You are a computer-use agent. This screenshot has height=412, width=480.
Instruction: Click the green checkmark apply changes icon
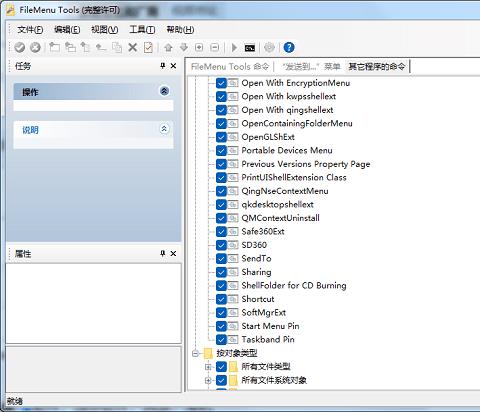[x=20, y=47]
